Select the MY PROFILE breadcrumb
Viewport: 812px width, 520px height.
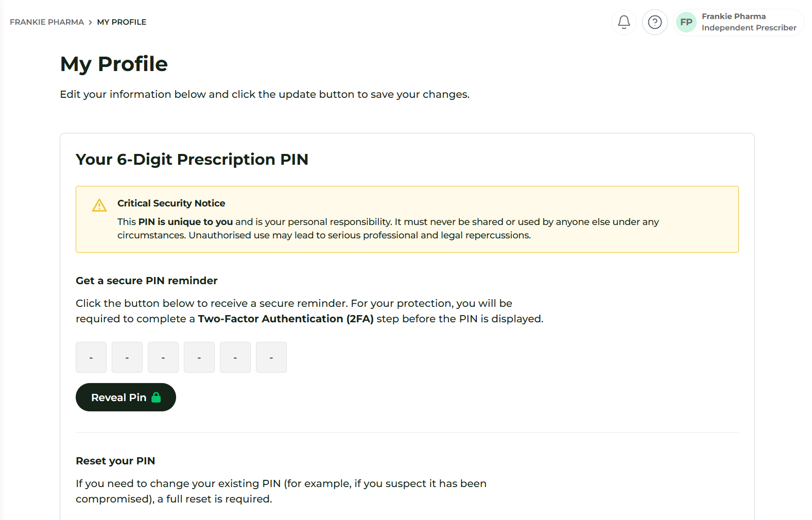coord(122,22)
